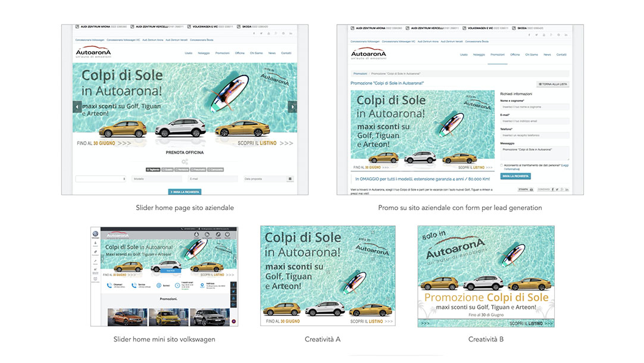Click Messaggio textarea in promo form
The height and width of the screenshot is (363, 644).
tap(534, 153)
